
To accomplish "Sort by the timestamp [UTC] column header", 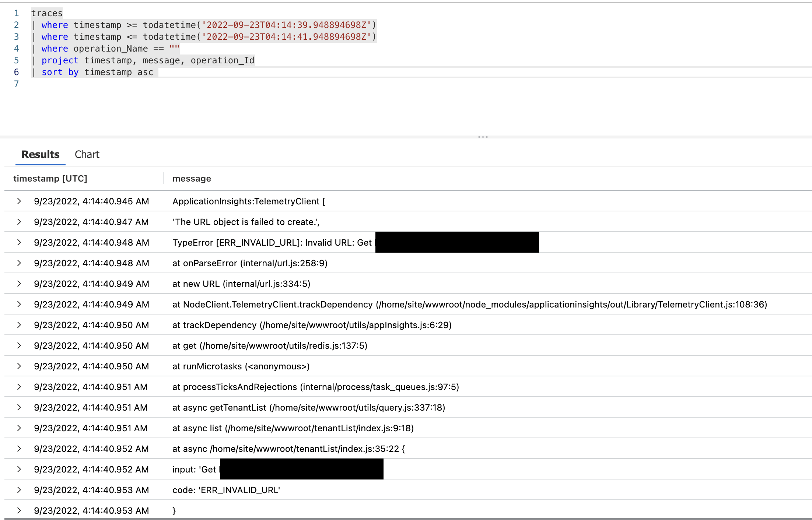I will pyautogui.click(x=50, y=178).
